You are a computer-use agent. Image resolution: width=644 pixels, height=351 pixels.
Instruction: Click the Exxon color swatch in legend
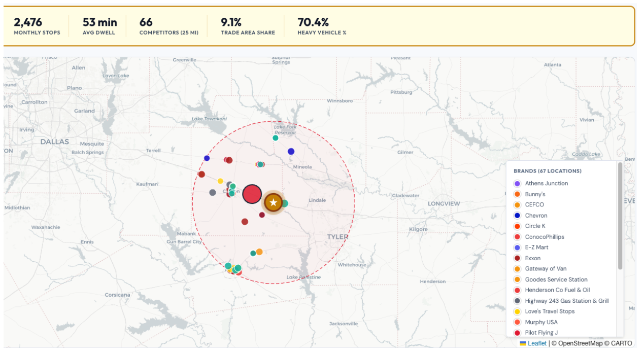pyautogui.click(x=517, y=258)
